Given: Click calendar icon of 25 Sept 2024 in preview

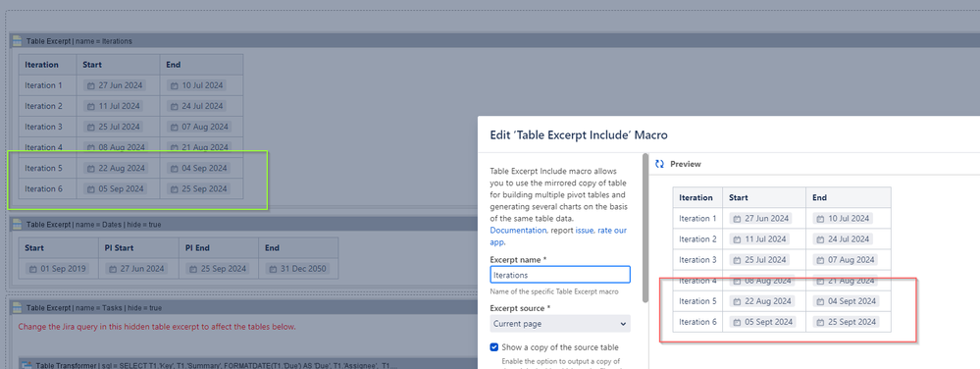Looking at the screenshot, I should (x=820, y=322).
